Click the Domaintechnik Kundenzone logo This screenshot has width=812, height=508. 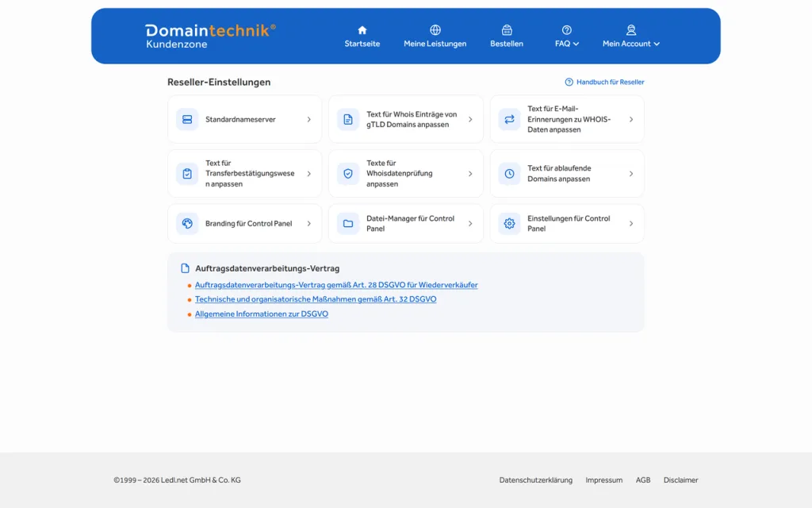point(210,37)
